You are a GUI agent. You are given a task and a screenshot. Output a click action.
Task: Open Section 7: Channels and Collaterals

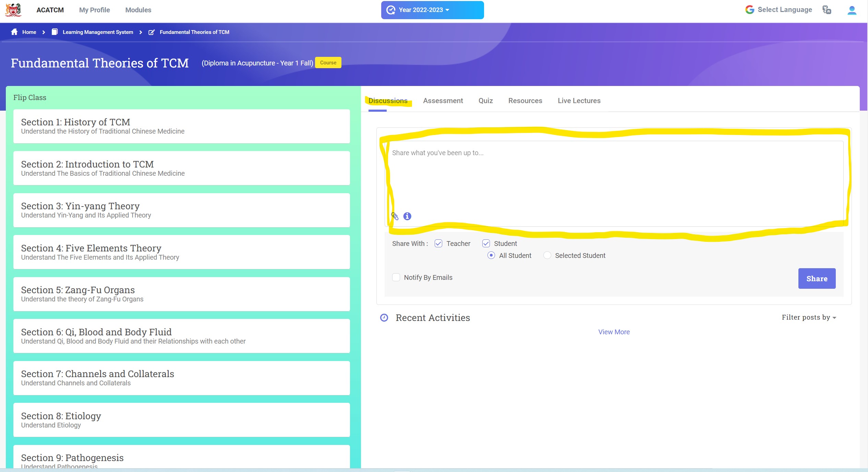(x=181, y=378)
